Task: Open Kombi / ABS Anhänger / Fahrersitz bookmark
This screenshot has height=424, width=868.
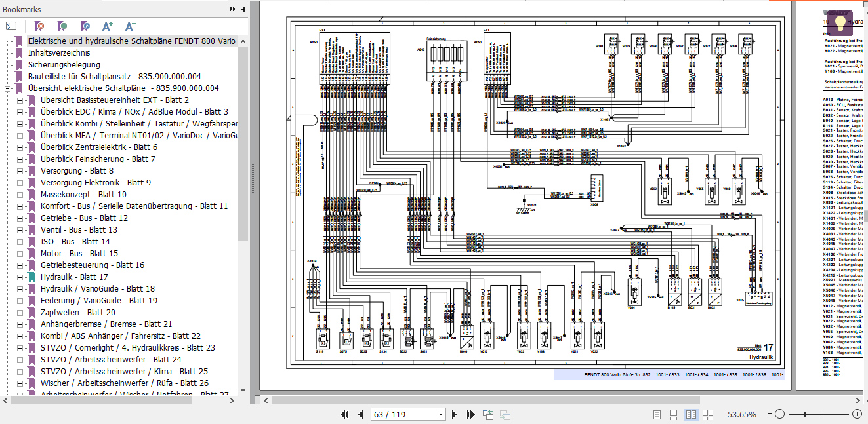Action: pos(120,336)
